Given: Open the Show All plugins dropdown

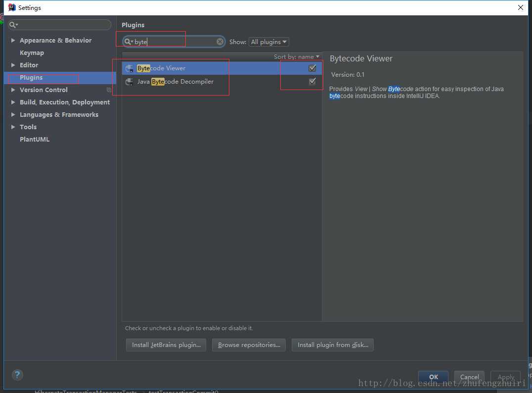Looking at the screenshot, I should 268,42.
